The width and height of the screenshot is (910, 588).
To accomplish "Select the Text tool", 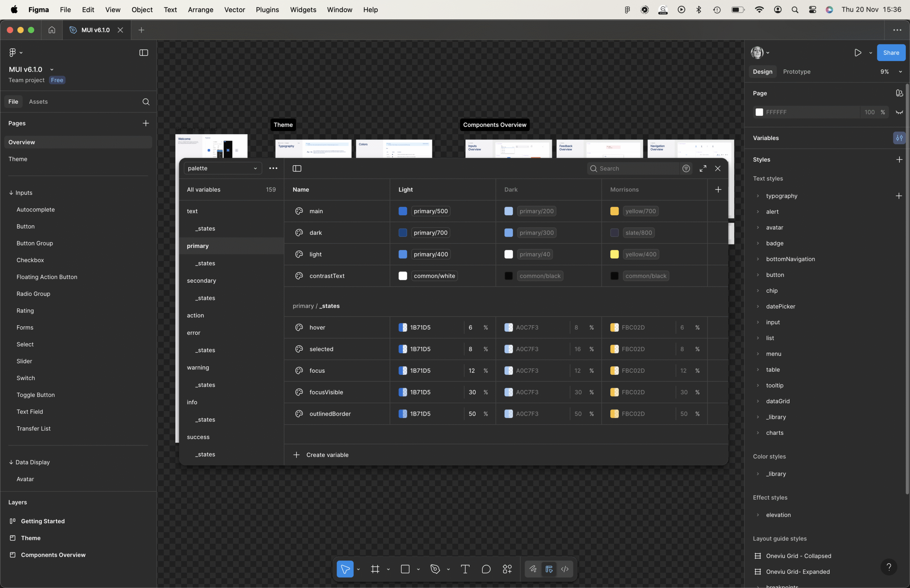I will click(x=465, y=569).
